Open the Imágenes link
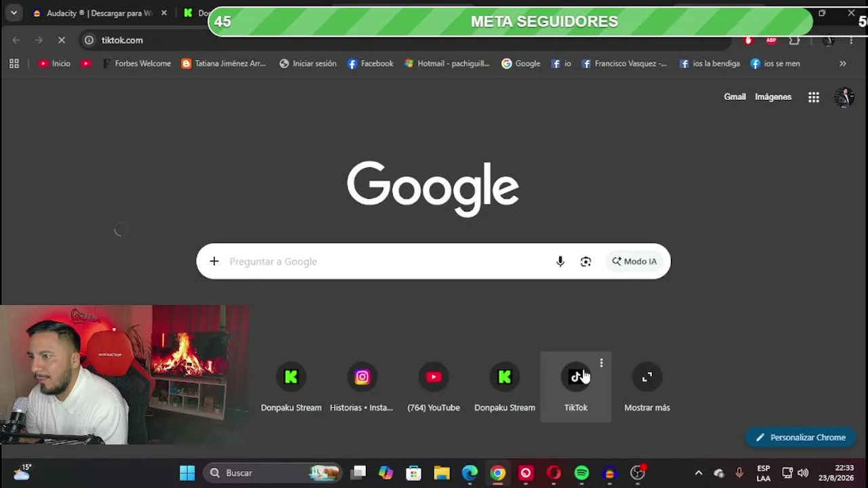868x488 pixels. click(773, 97)
